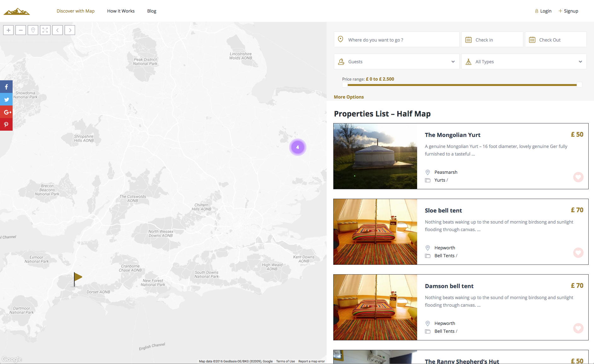Click the map geolocation pin button
The image size is (594, 364).
(33, 30)
